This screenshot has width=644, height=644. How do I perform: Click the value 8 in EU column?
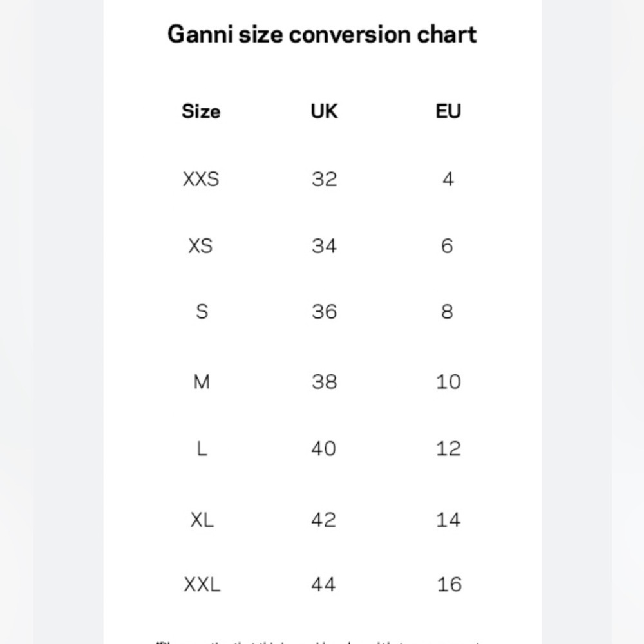click(x=448, y=312)
